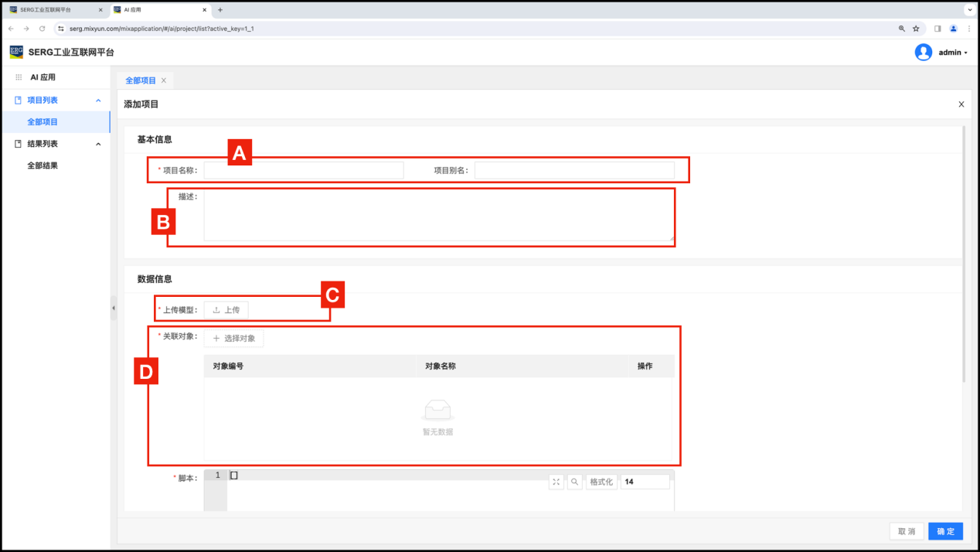Image resolution: width=980 pixels, height=552 pixels.
Task: Close the 添加项目 panel with X icon
Action: 961,104
